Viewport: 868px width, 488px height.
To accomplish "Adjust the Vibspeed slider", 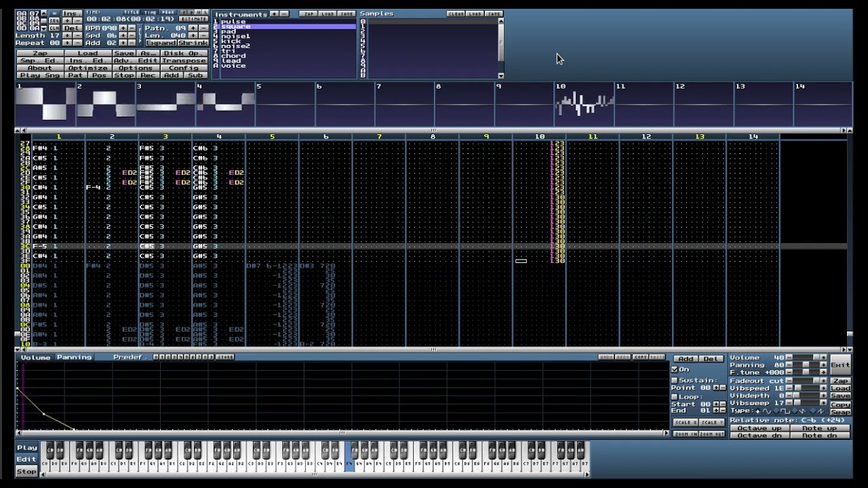I will 806,388.
